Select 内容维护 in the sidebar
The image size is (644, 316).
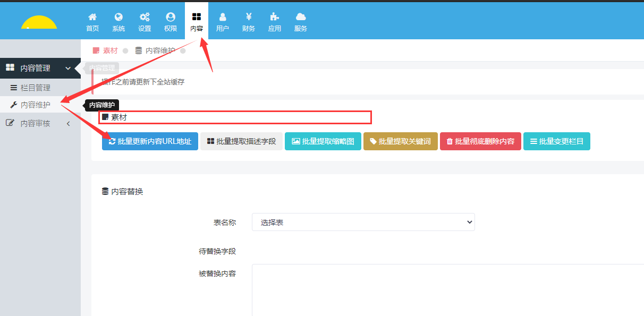(x=35, y=105)
